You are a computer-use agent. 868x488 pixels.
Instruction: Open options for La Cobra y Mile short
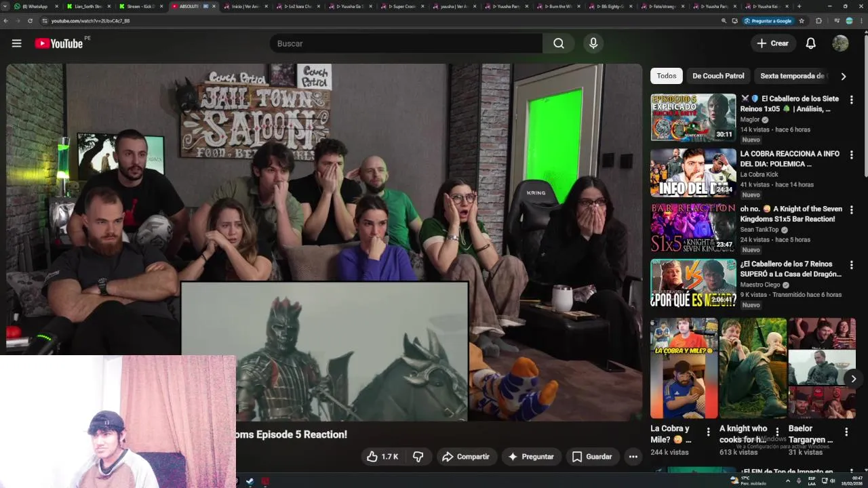pos(708,432)
